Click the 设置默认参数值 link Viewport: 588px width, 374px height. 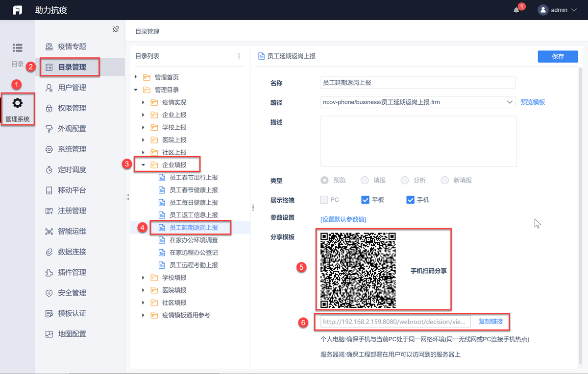(x=343, y=219)
